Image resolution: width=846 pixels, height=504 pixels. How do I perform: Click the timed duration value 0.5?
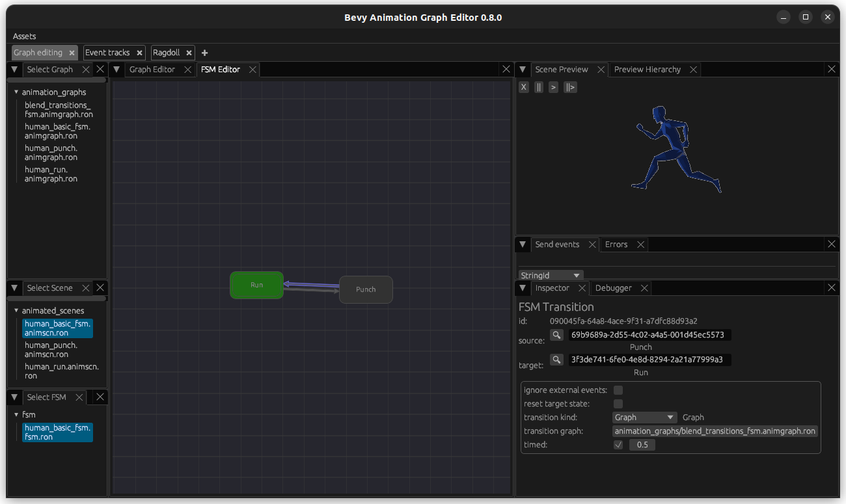pyautogui.click(x=642, y=445)
